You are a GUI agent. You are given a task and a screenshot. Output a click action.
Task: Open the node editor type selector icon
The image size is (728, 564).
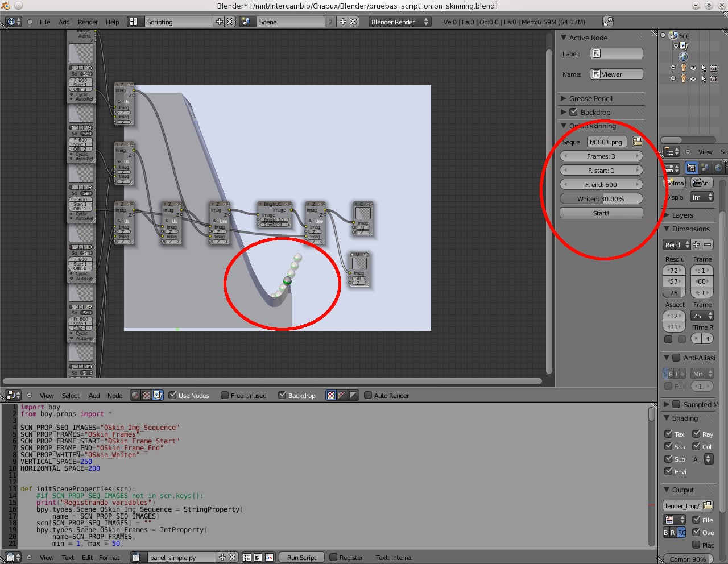coord(13,395)
